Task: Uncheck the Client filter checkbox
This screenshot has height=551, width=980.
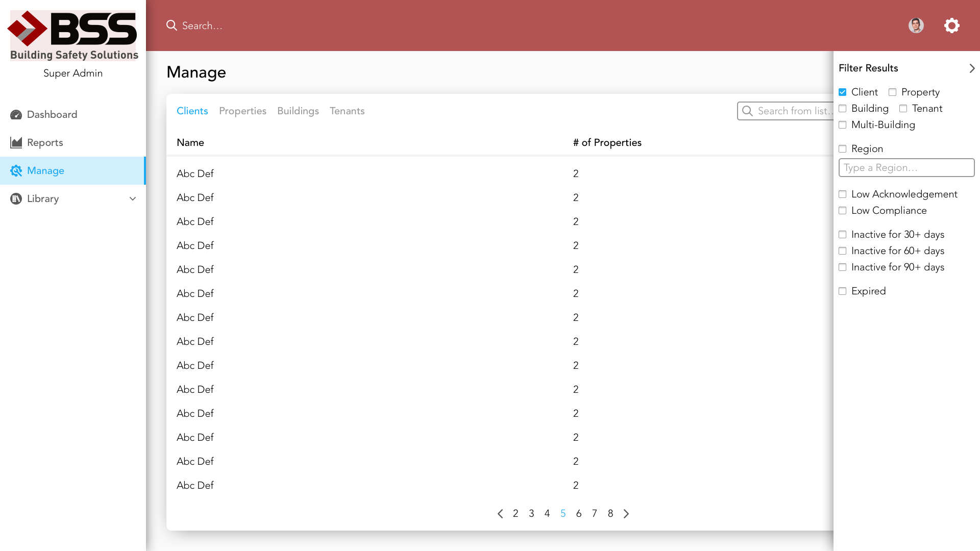Action: (842, 92)
